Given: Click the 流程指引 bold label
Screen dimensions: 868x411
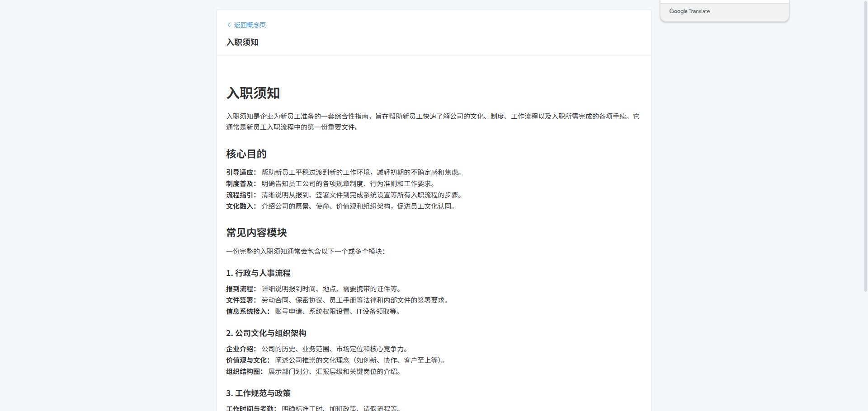Looking at the screenshot, I should coord(241,195).
